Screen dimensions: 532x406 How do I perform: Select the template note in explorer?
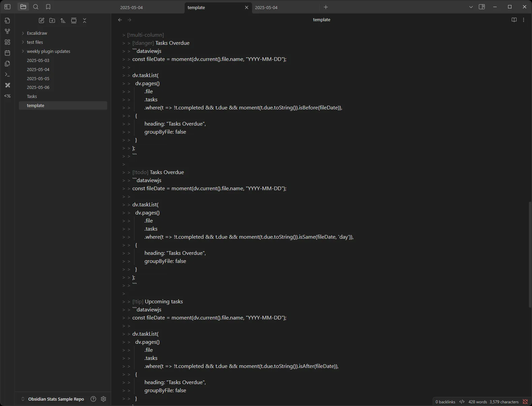[63, 105]
